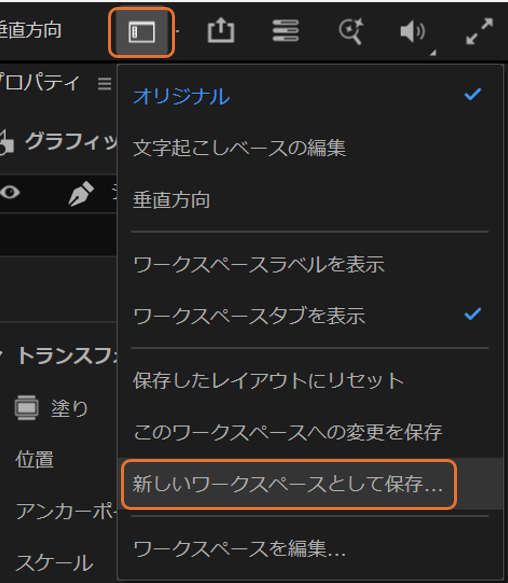The width and height of the screenshot is (508, 583).
Task: Choose 保存したレイアウトにリセット
Action: pos(310,380)
